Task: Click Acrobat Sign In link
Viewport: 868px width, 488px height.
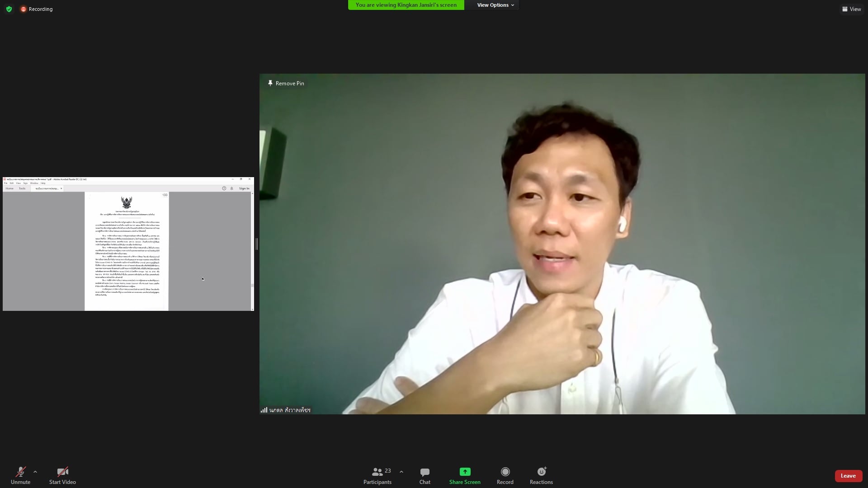Action: (x=244, y=188)
